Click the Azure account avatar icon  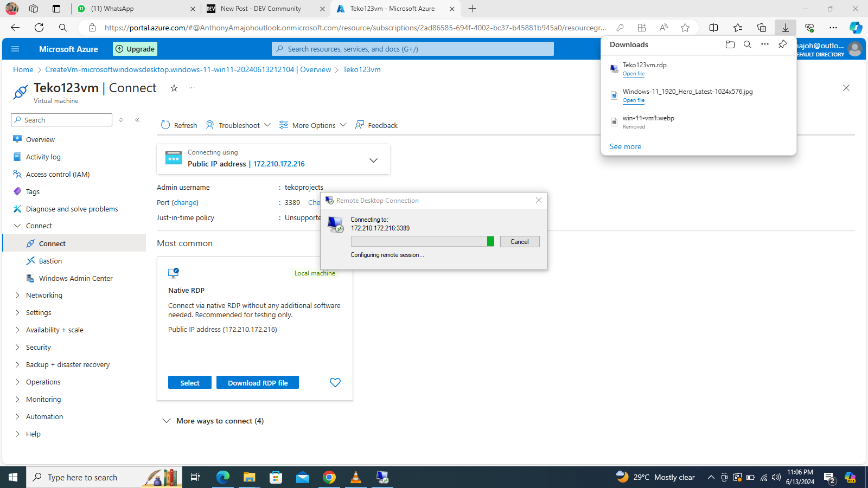tap(855, 49)
